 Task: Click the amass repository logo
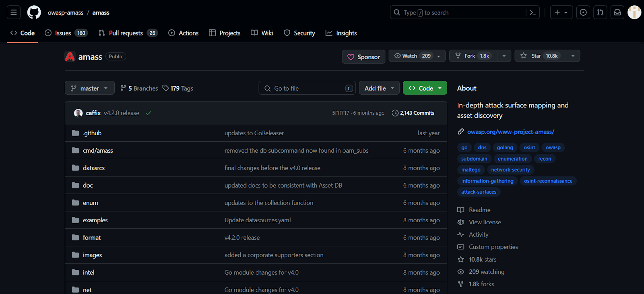tap(70, 56)
